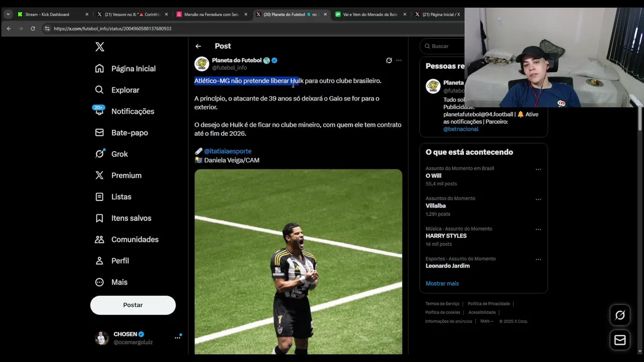Close the Vai e Vem do Mercado tab

[405, 15]
